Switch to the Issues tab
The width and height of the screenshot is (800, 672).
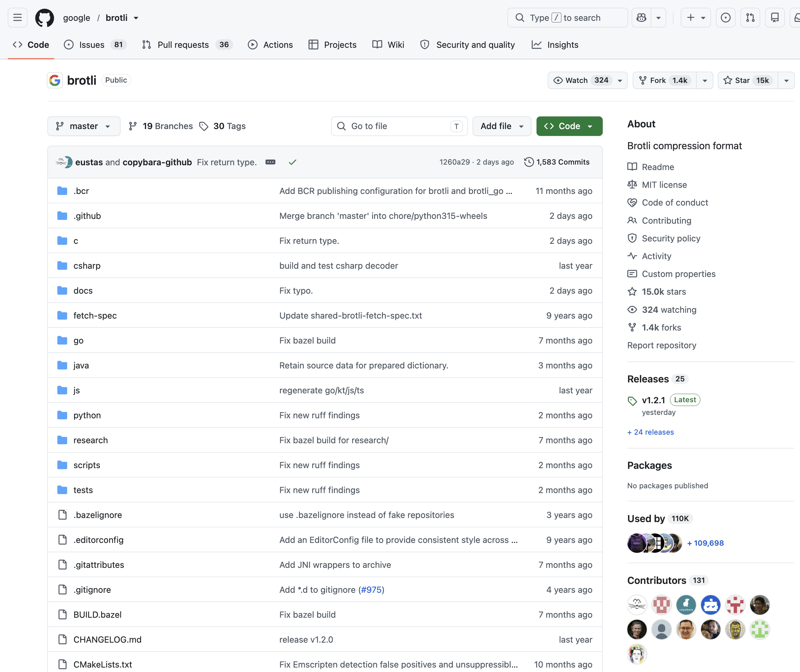[x=95, y=45]
